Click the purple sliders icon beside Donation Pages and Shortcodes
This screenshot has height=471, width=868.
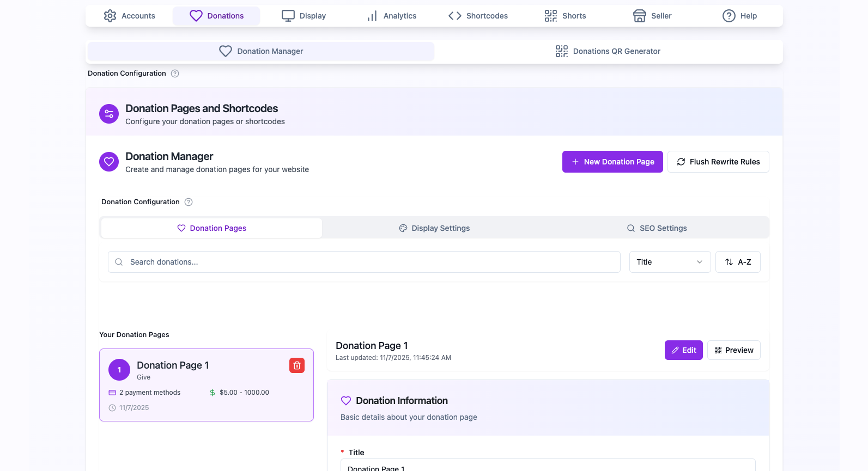[109, 114]
